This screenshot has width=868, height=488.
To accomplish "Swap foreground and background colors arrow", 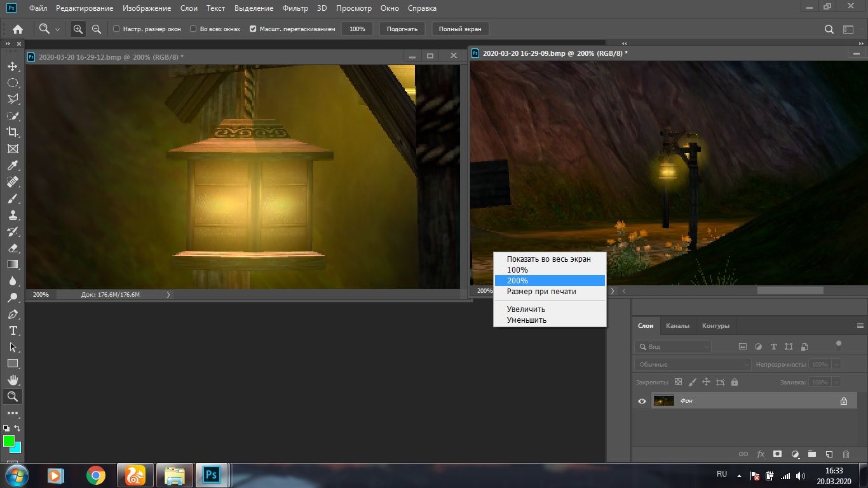I will tap(17, 428).
